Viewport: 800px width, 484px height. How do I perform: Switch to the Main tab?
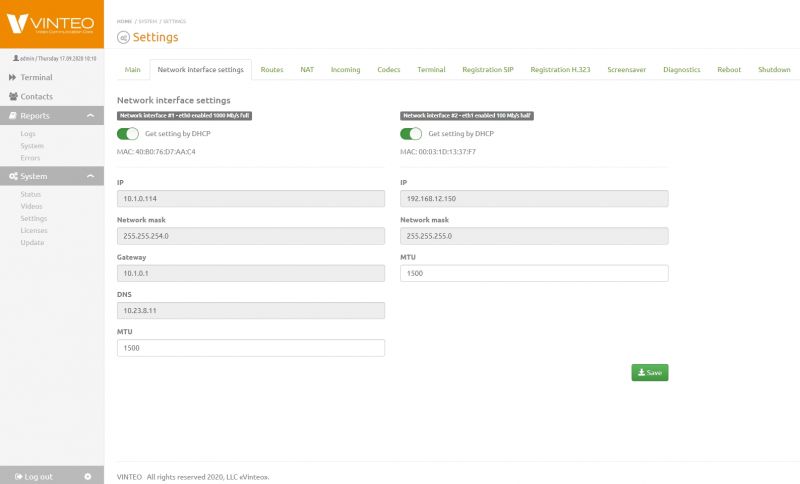[133, 69]
